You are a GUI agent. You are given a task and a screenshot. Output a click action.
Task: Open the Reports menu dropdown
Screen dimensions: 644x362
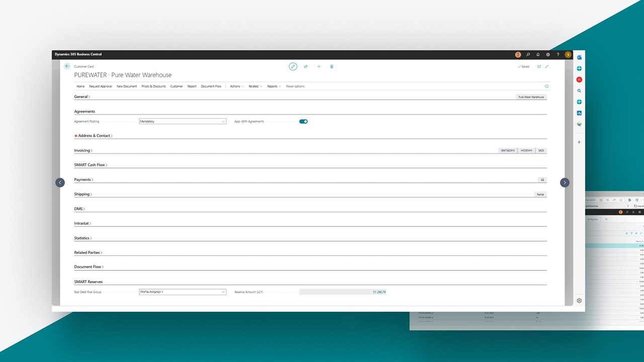click(274, 86)
